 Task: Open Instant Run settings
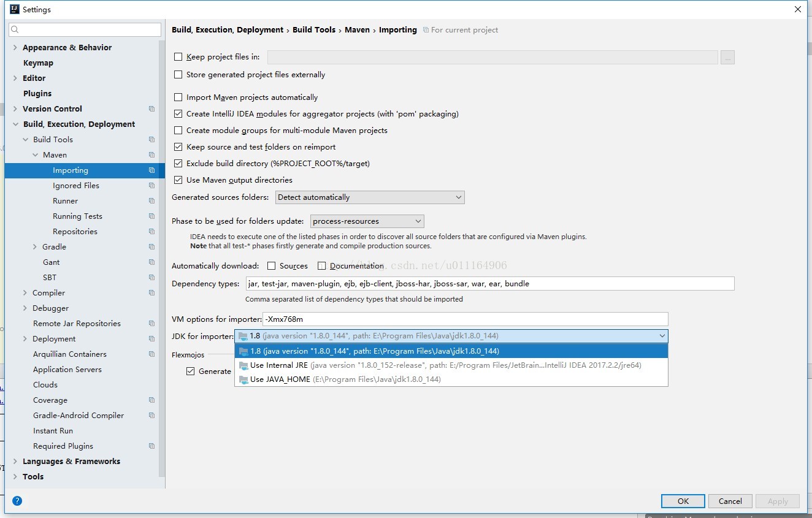pos(53,431)
